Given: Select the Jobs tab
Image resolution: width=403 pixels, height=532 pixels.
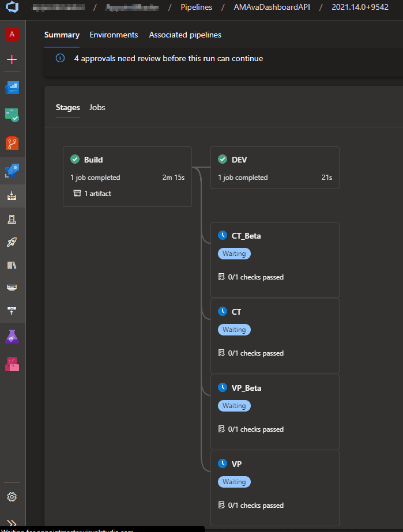Looking at the screenshot, I should point(97,107).
